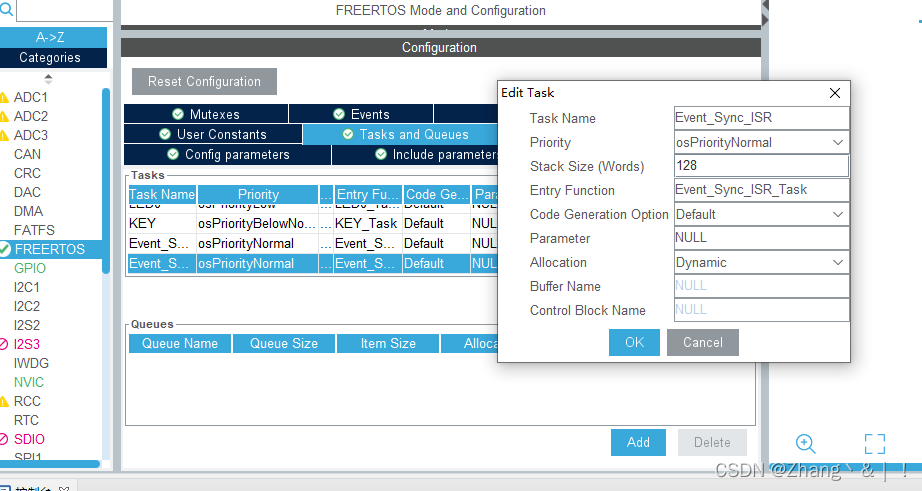Open the Include parameters tab
Image resolution: width=922 pixels, height=491 pixels.
(415, 155)
